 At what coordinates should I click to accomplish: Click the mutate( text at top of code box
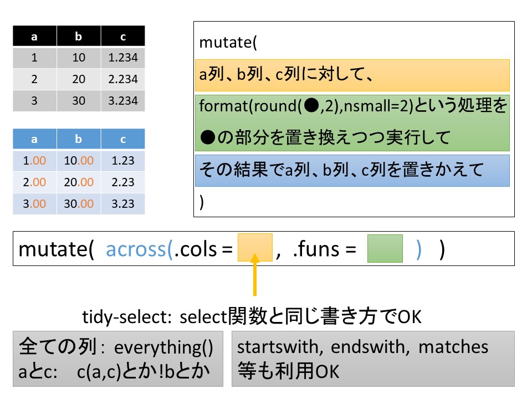tap(228, 42)
